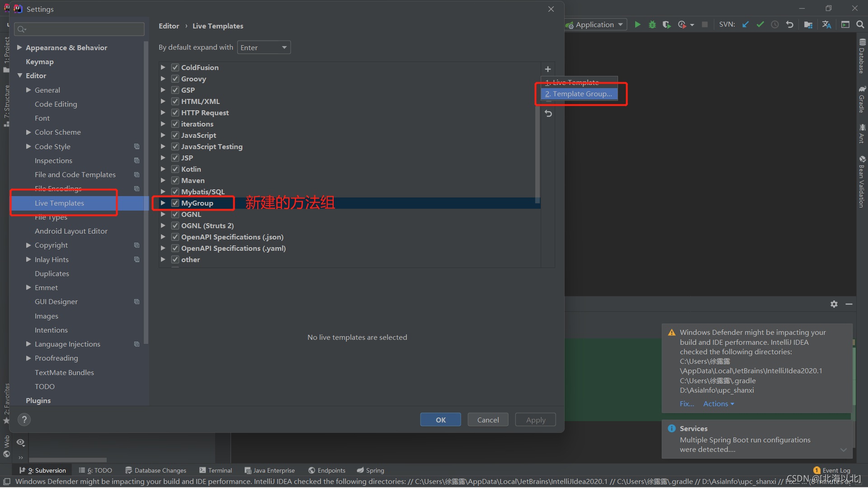
Task: Click the SVN history clock icon
Action: tap(775, 24)
